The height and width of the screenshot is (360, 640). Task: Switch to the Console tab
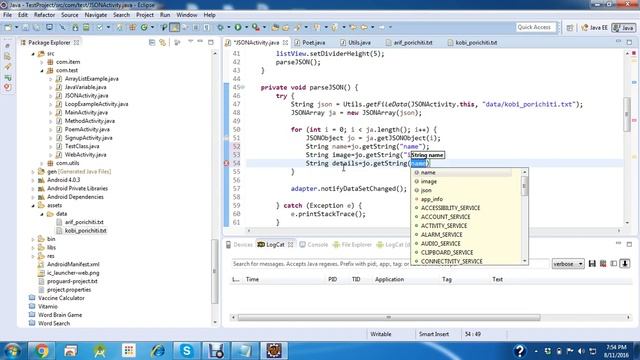[313, 244]
